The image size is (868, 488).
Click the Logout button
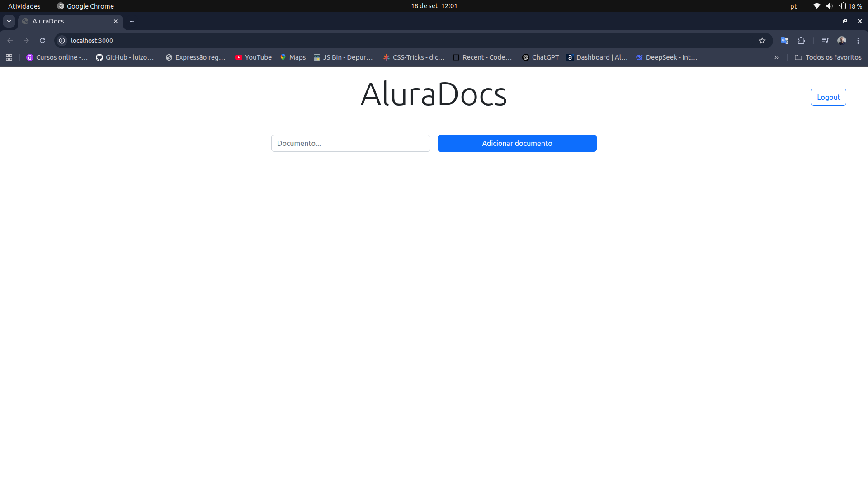[828, 97]
